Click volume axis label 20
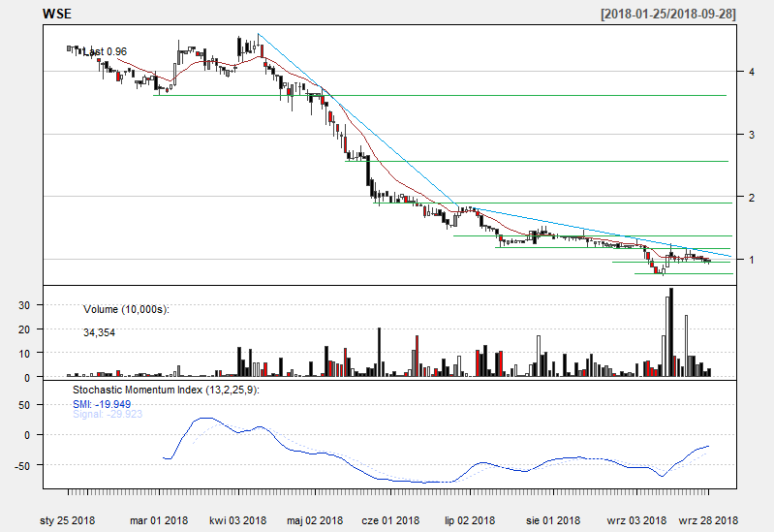Screen dimensions: 774x532 tap(24, 329)
